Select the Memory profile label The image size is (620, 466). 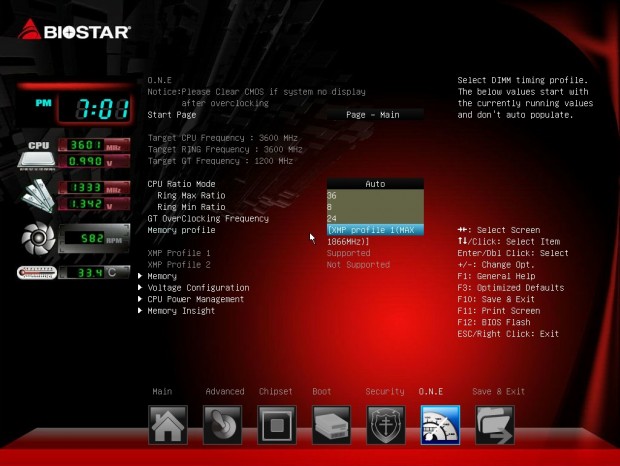click(x=181, y=230)
